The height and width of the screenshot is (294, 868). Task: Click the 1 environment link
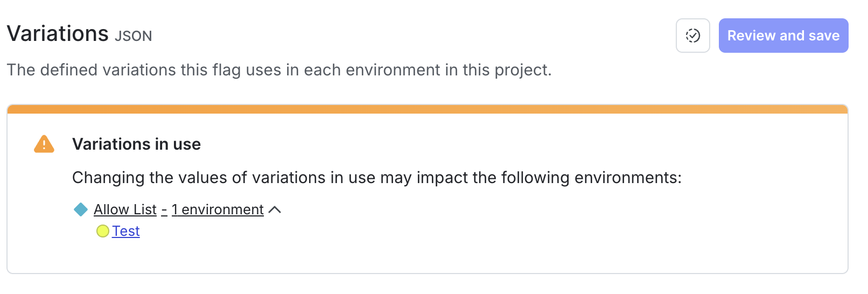click(x=218, y=209)
